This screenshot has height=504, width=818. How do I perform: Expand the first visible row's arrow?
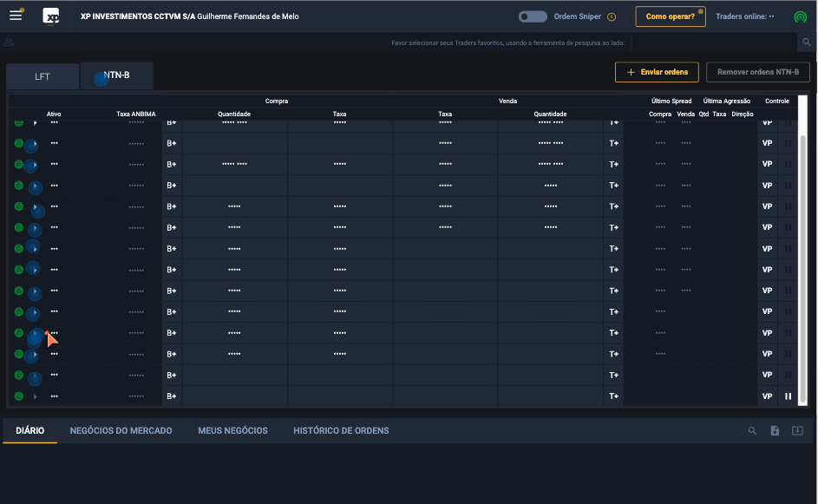36,123
